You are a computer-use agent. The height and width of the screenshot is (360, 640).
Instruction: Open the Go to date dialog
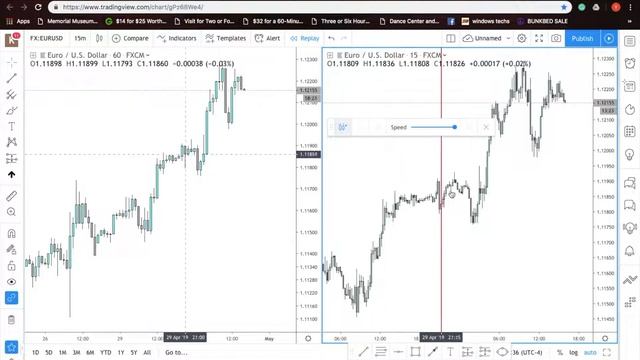tap(176, 352)
